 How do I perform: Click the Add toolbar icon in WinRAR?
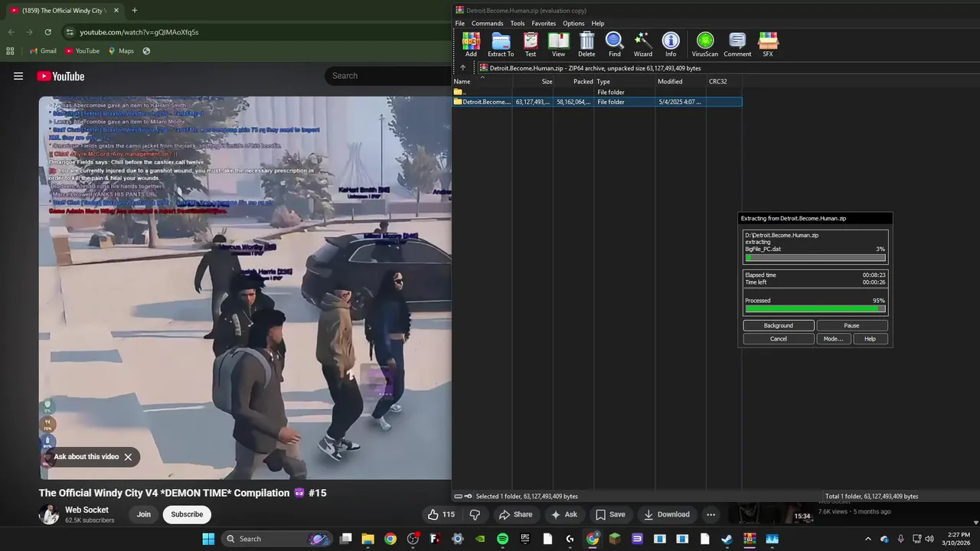[471, 44]
